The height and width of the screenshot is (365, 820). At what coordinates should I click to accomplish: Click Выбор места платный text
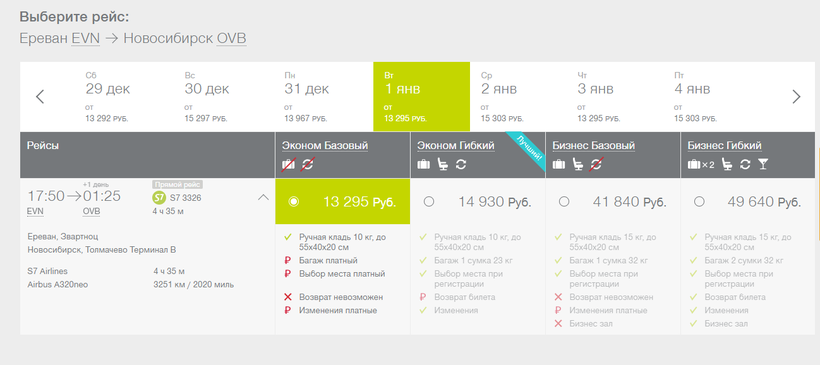342,273
